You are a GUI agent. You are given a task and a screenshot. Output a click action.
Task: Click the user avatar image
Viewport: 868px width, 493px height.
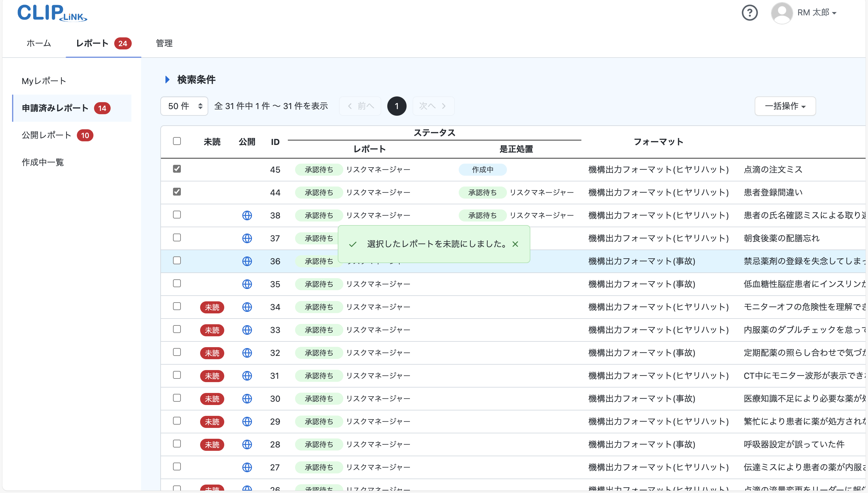pos(782,13)
